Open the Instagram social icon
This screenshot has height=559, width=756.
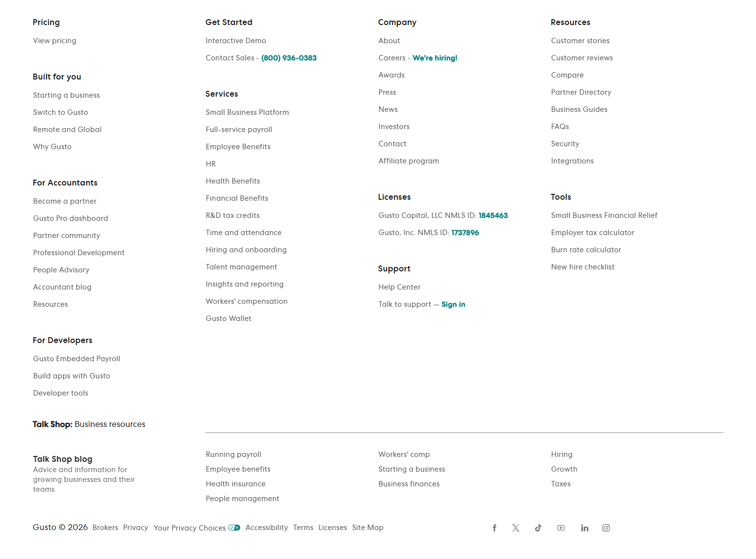tap(606, 528)
